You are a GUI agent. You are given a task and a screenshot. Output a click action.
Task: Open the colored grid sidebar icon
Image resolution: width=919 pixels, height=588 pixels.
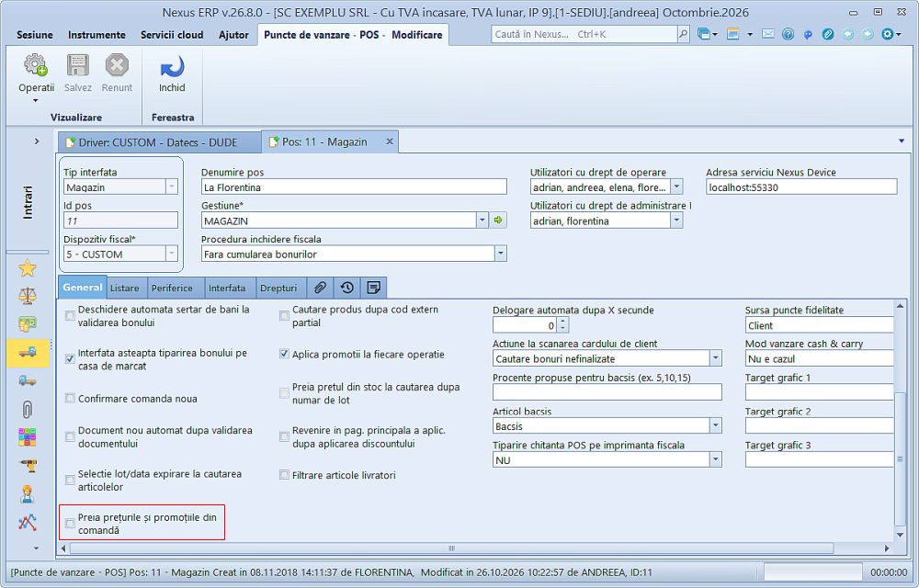click(x=27, y=437)
